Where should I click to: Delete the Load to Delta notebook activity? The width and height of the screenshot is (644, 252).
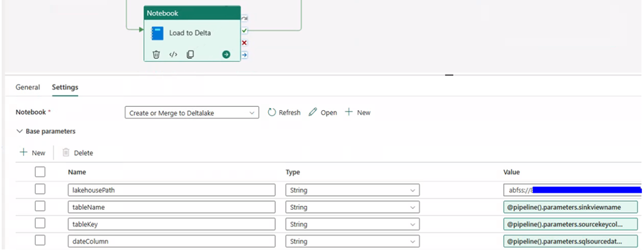pyautogui.click(x=156, y=55)
